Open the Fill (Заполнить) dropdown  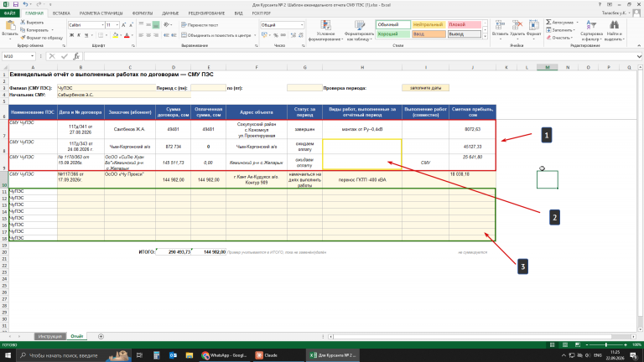tap(561, 30)
